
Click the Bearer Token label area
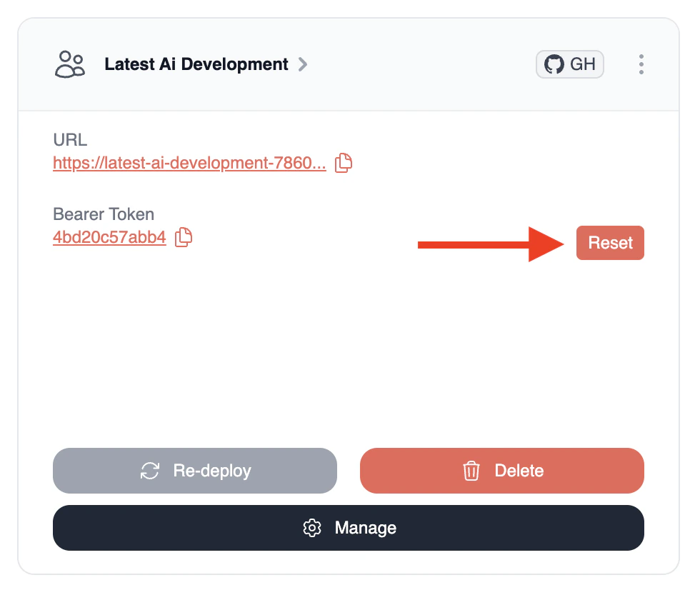click(103, 214)
